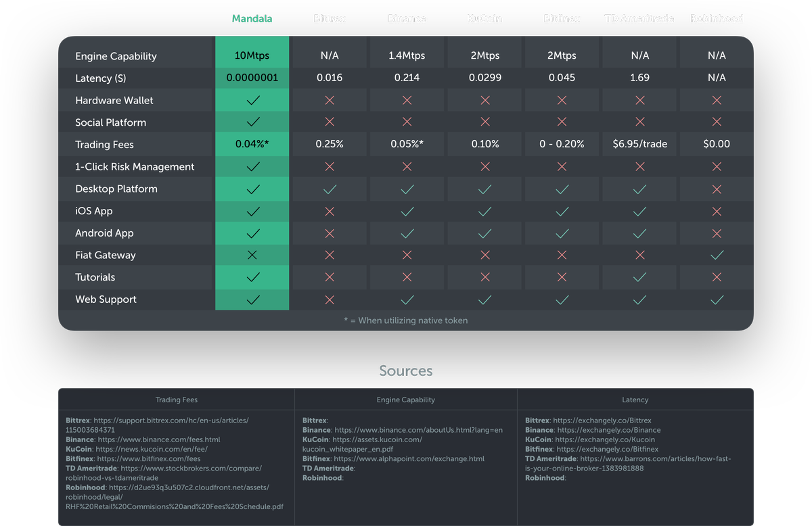The image size is (812, 526).
Task: Select the Mandala column header
Action: [x=252, y=18]
